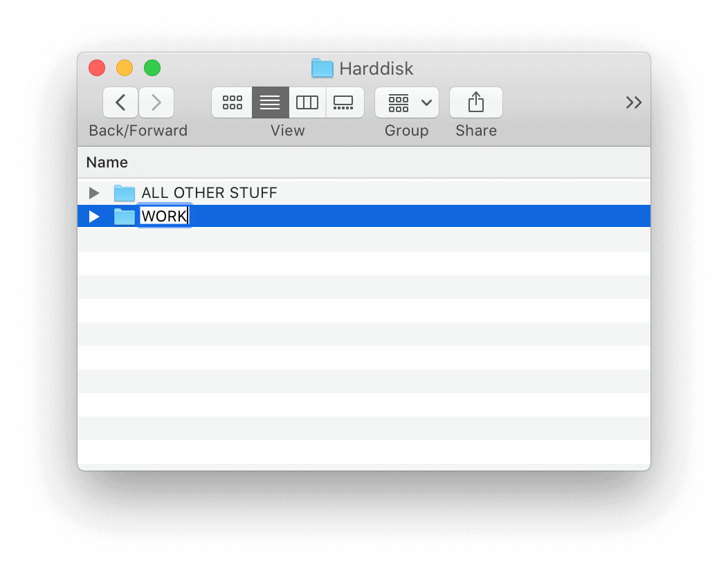Minimize the window with yellow button

125,69
